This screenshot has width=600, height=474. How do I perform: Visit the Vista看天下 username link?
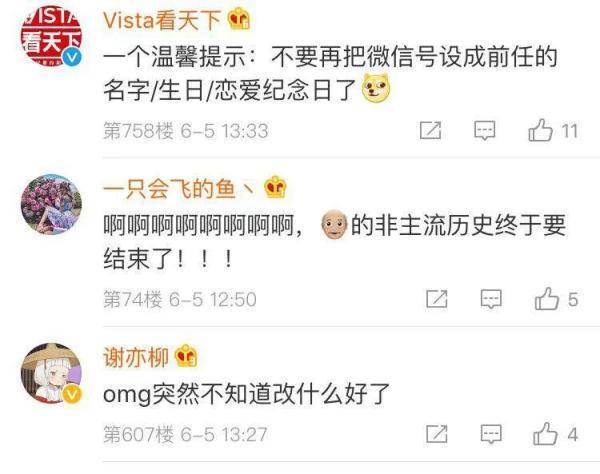(x=162, y=20)
